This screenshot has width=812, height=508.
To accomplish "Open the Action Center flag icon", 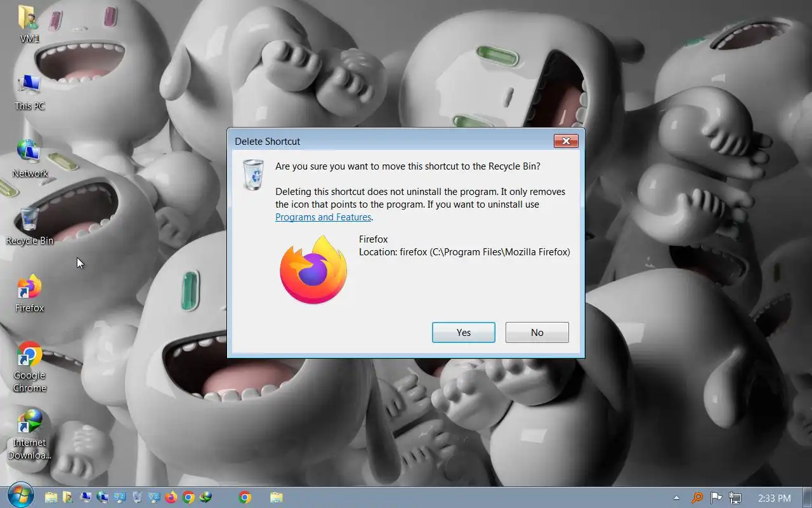I will pos(716,498).
